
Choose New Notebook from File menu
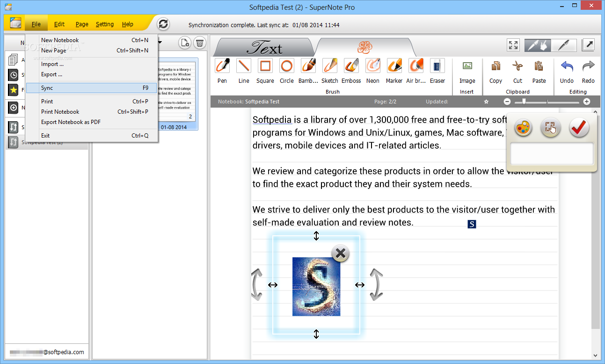point(91,40)
